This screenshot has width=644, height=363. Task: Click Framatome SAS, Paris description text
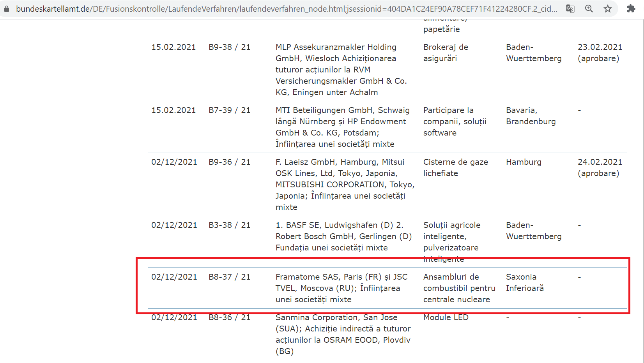click(x=341, y=288)
